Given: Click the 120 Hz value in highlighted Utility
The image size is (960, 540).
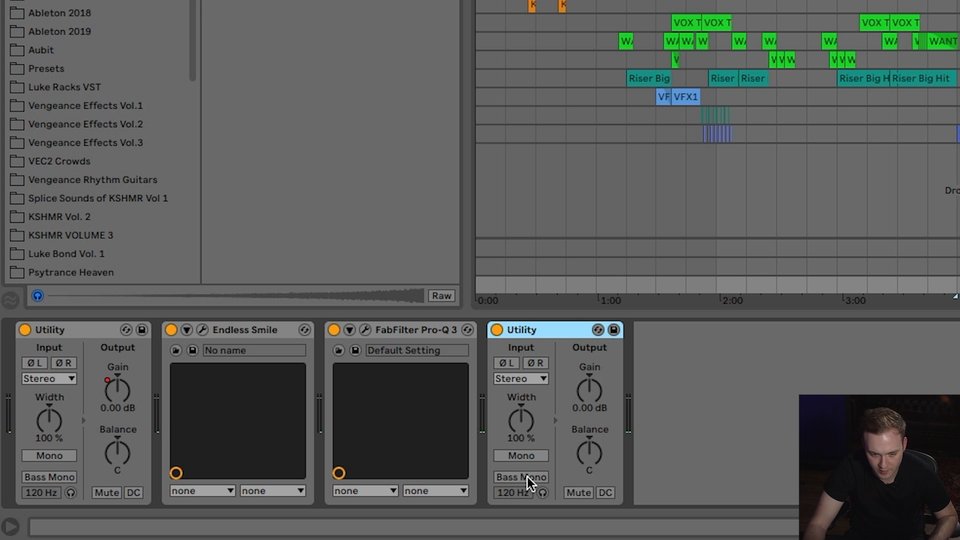Looking at the screenshot, I should 512,493.
